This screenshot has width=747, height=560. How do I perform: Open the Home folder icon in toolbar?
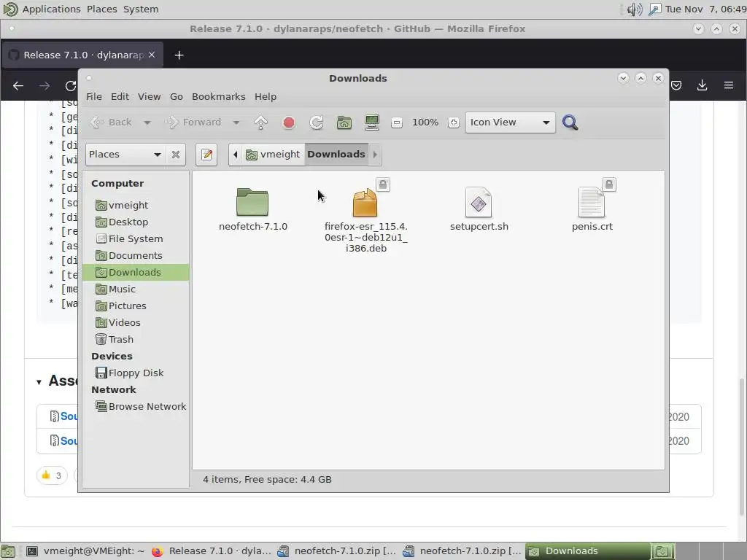tap(344, 122)
